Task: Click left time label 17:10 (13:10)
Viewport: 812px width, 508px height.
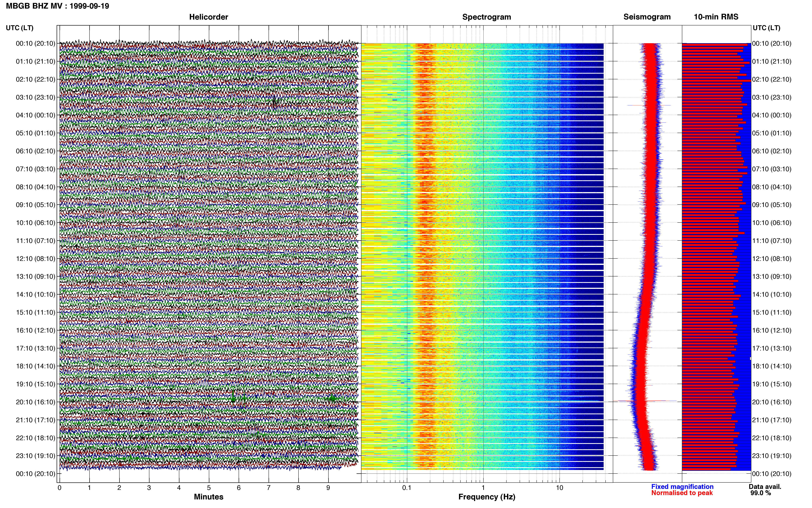Action: [36, 348]
